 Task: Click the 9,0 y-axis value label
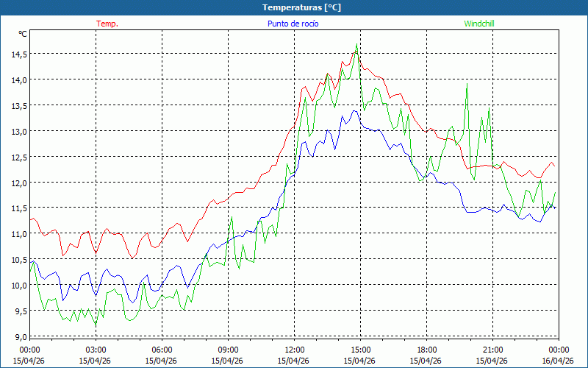pos(21,337)
